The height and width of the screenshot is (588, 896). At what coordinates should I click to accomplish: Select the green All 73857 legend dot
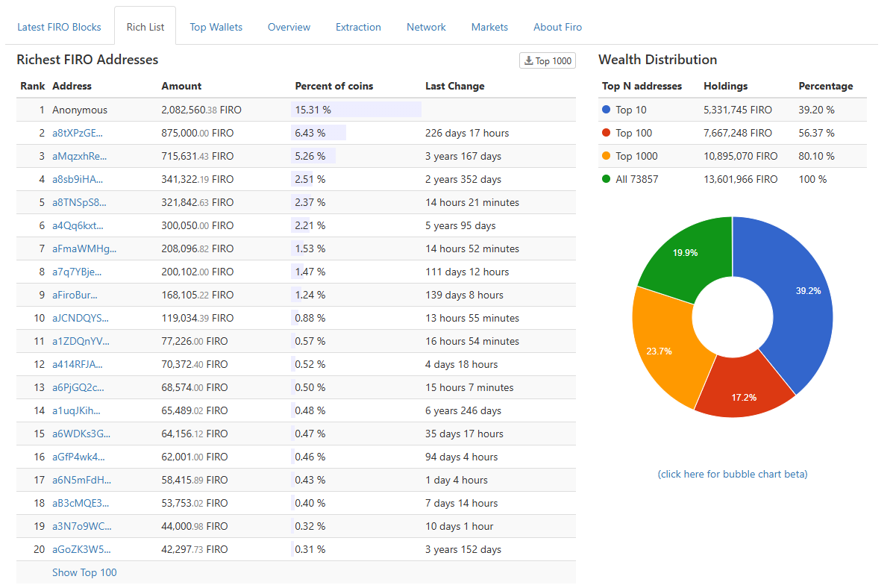[605, 179]
